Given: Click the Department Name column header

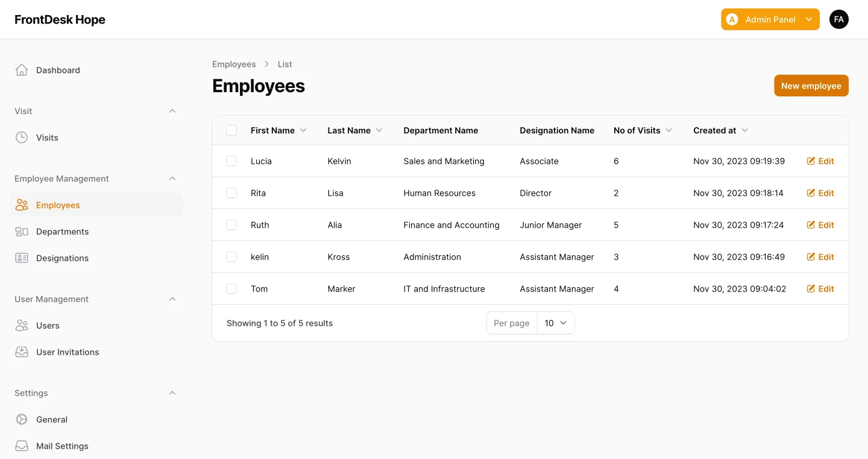Looking at the screenshot, I should (x=441, y=130).
